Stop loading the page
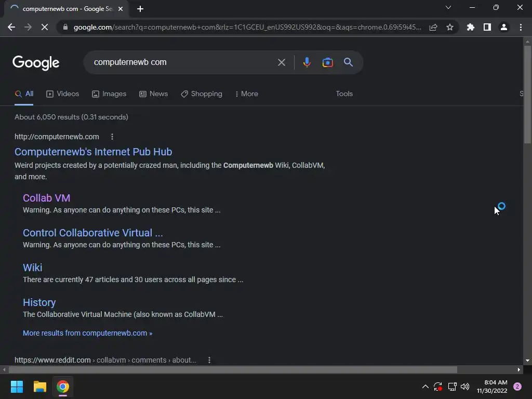 coord(45,27)
